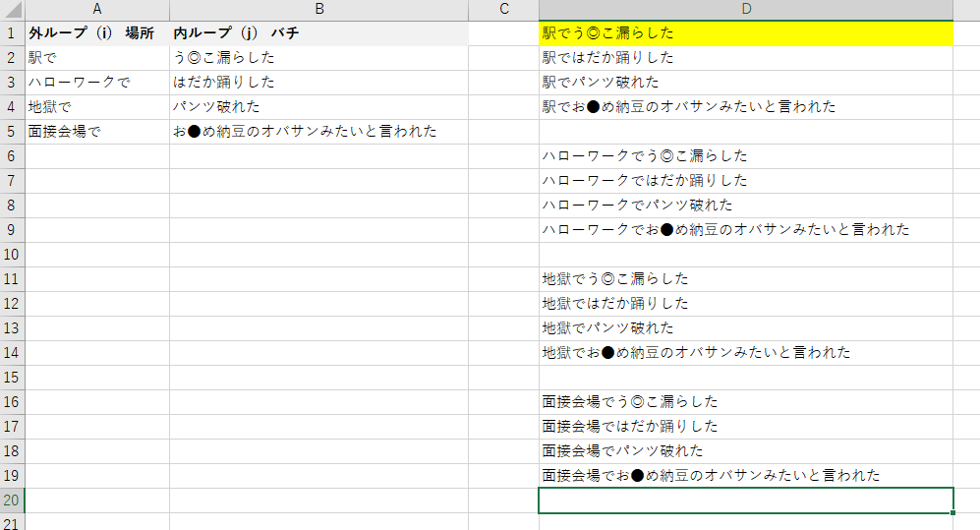980x530 pixels.
Task: Click cell '外ループ（i） 場所' header
Action: pos(97,33)
